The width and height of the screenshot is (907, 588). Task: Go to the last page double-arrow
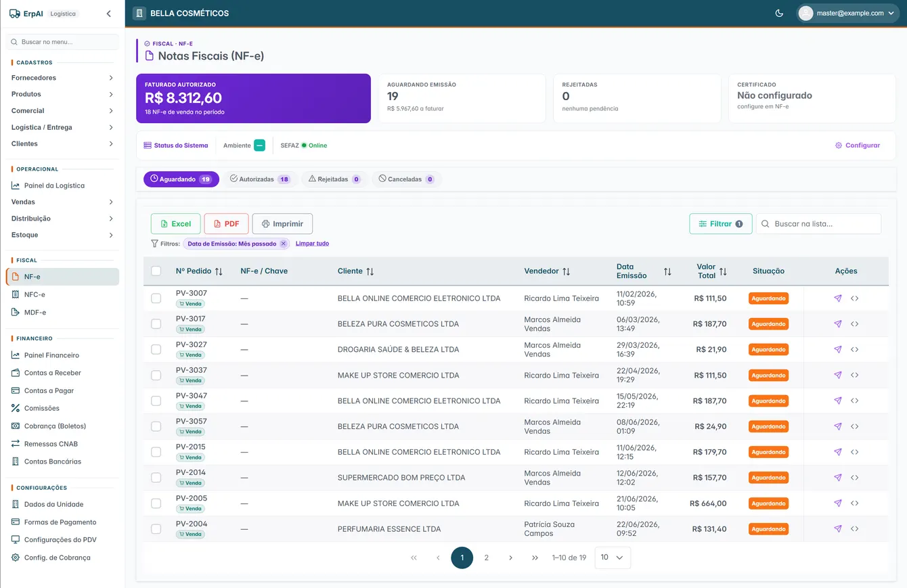tap(535, 558)
